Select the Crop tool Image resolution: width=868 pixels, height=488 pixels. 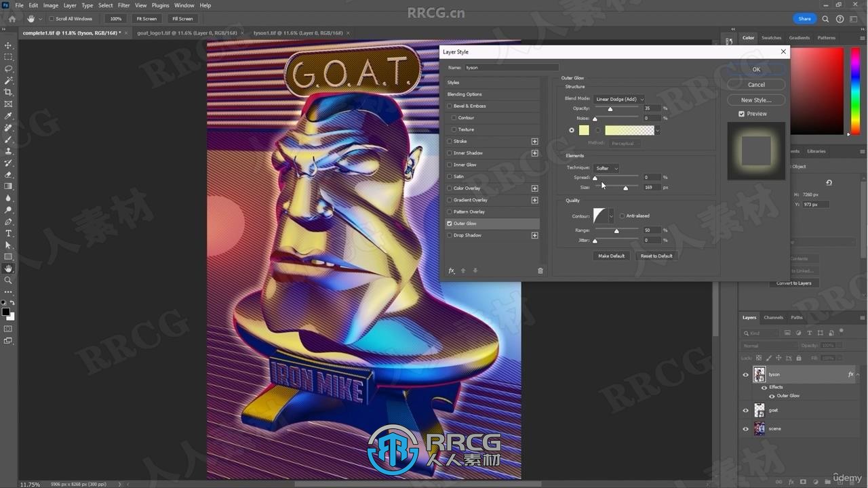(x=8, y=92)
